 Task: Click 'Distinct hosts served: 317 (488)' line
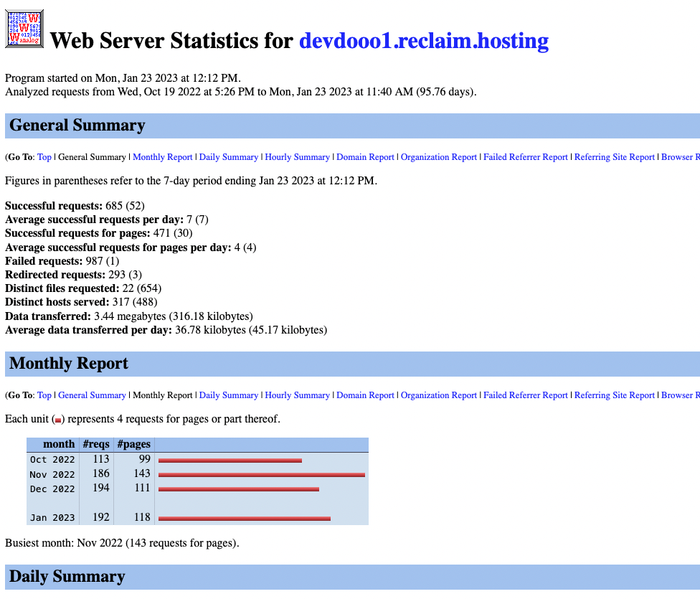(x=81, y=302)
